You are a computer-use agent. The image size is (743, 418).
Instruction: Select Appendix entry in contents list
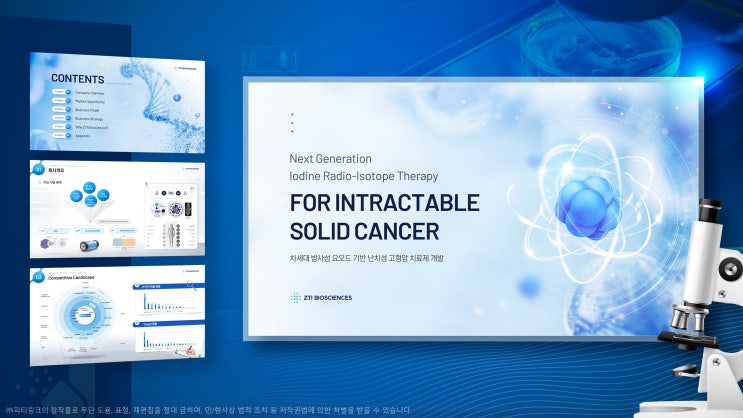pyautogui.click(x=82, y=136)
